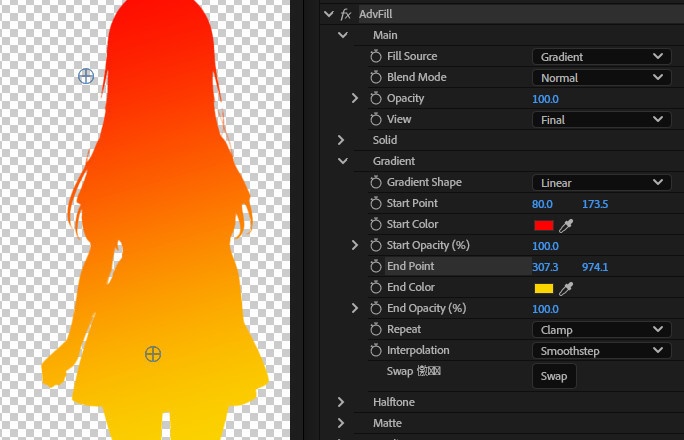684x440 pixels.
Task: Click End Point X value 307.3
Action: point(545,267)
